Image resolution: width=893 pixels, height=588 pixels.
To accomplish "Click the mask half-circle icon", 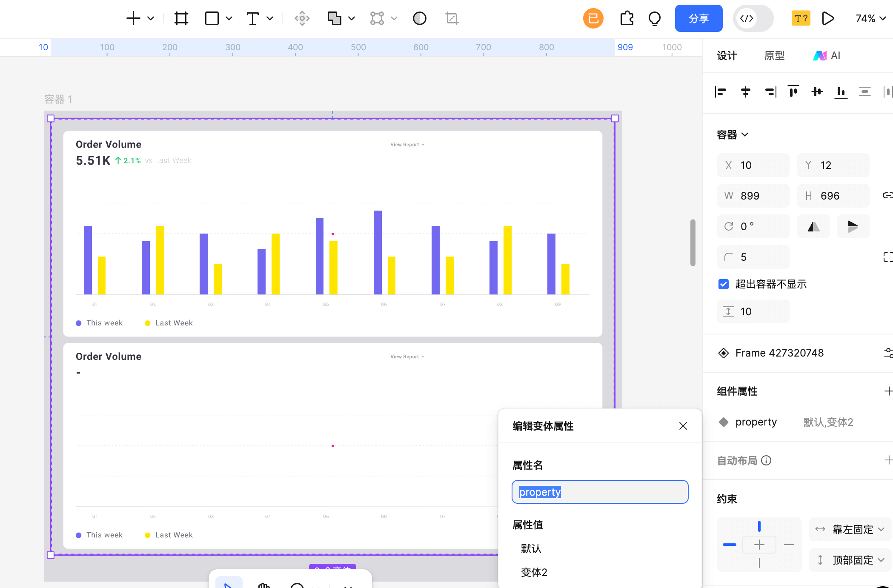I will point(419,18).
